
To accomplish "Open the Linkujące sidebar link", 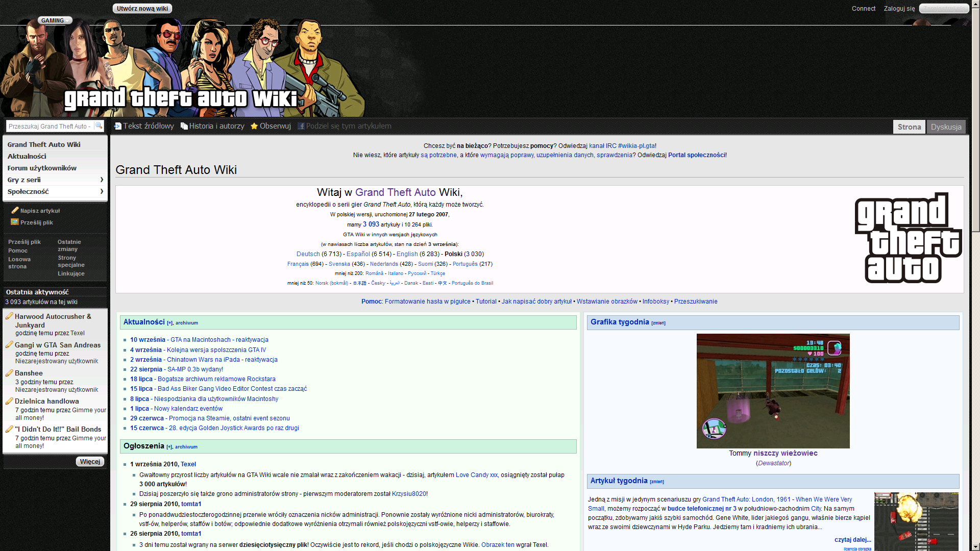I will 71,273.
